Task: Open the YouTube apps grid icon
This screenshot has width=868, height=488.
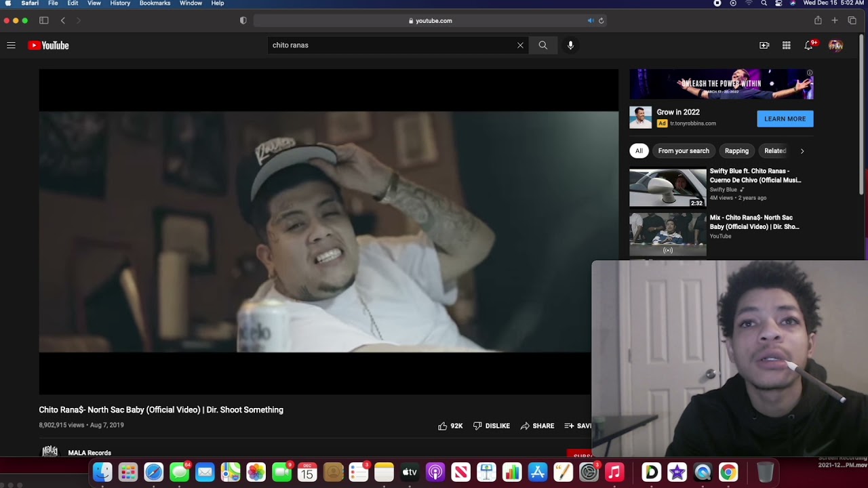Action: (x=787, y=45)
